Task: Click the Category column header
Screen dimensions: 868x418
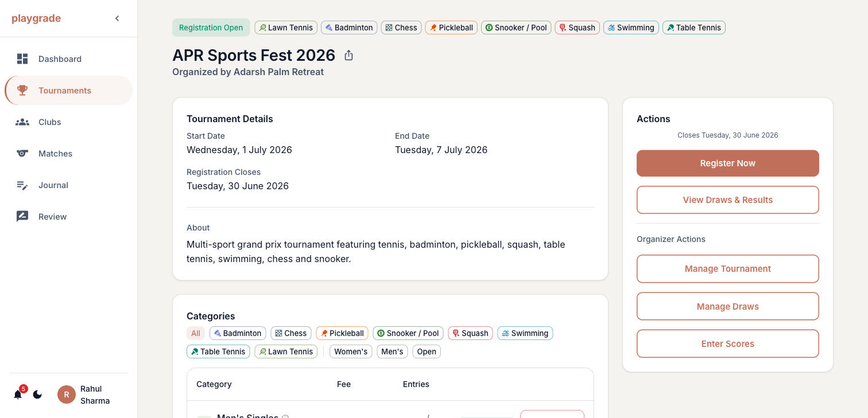Action: pos(214,384)
